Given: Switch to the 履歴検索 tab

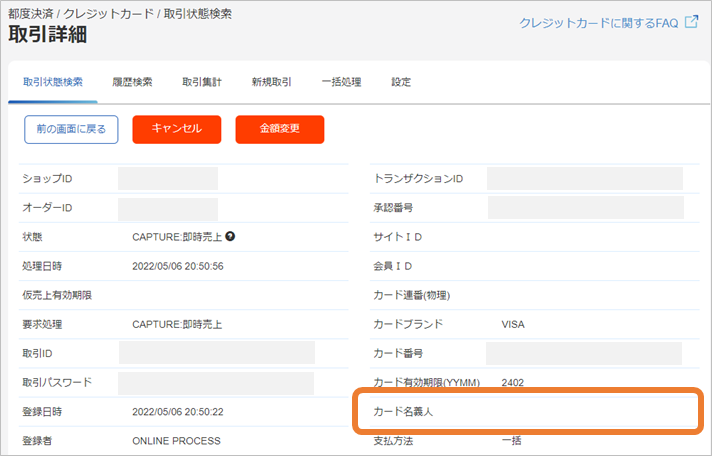Looking at the screenshot, I should point(133,82).
